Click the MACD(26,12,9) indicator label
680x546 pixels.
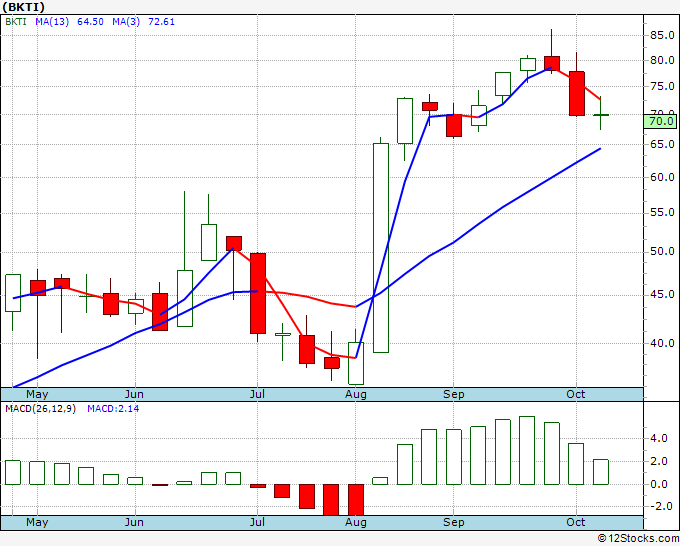pos(40,409)
